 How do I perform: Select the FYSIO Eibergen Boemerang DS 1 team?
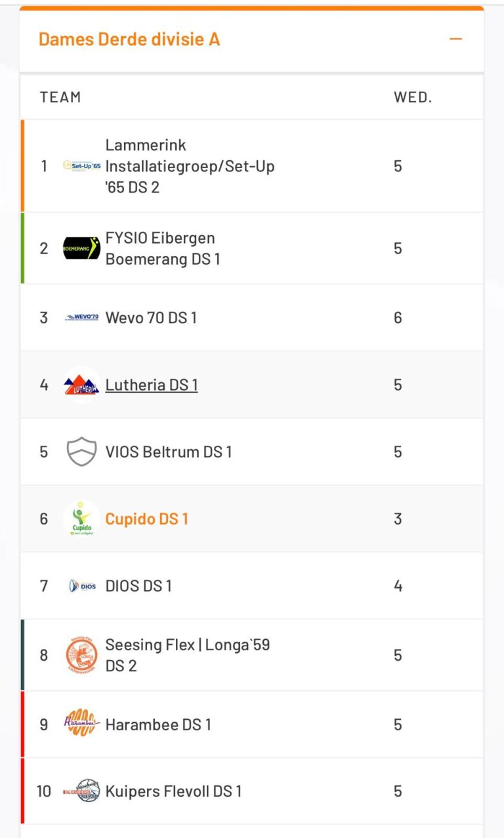pos(163,248)
